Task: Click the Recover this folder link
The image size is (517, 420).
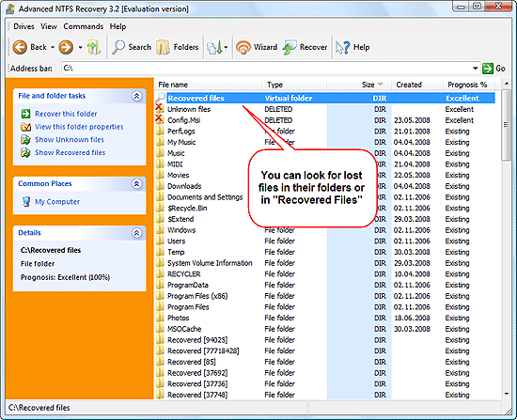Action: [x=66, y=114]
